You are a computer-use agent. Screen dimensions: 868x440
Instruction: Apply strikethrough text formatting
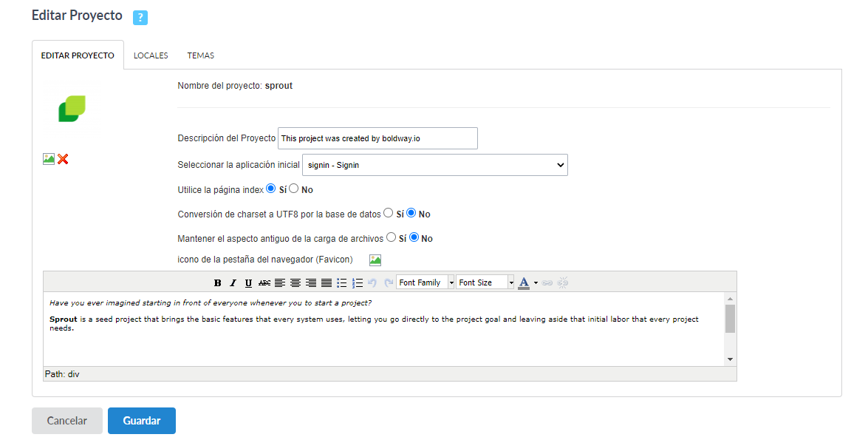[264, 282]
